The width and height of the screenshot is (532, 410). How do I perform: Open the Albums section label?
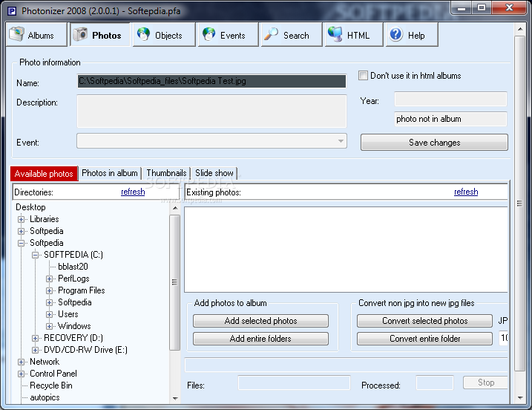coord(41,36)
